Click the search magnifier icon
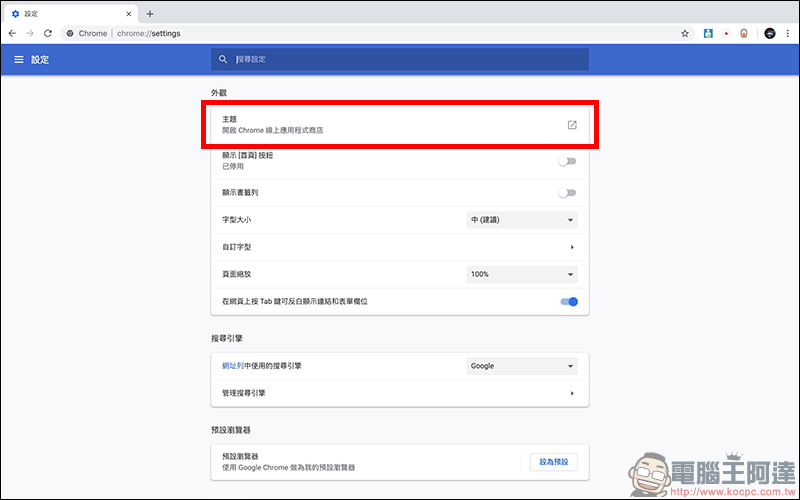This screenshot has height=500, width=800. [223, 60]
